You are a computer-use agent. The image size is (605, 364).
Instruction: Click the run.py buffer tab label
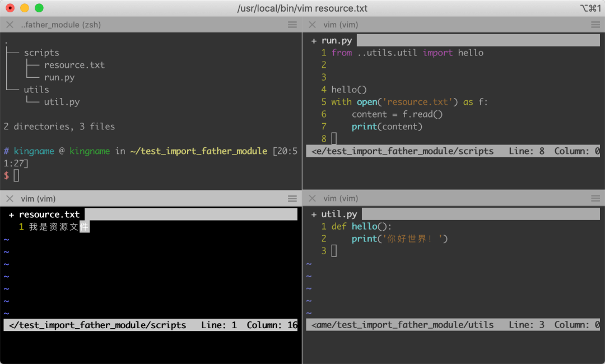tap(337, 40)
